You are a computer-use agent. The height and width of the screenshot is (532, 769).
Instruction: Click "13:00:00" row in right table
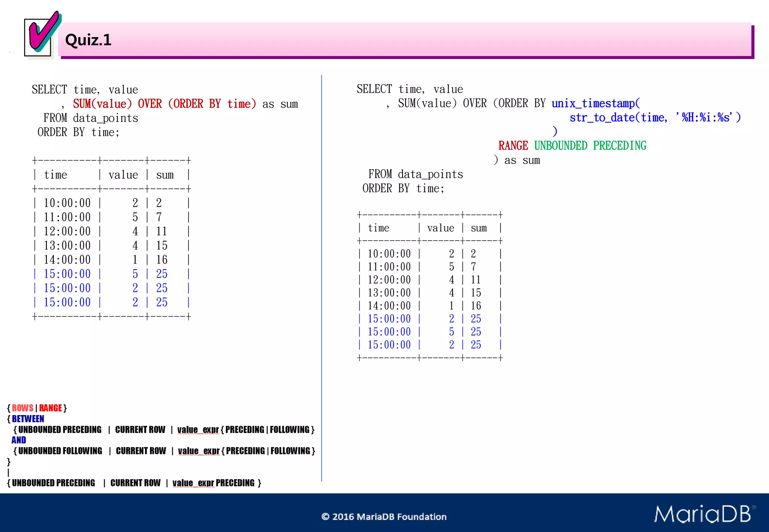pyautogui.click(x=430, y=293)
